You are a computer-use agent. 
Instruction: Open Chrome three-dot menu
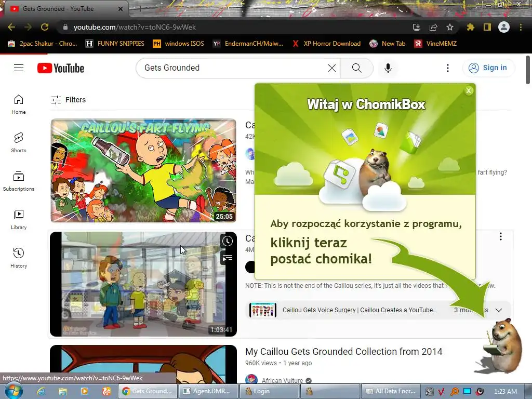tap(521, 27)
